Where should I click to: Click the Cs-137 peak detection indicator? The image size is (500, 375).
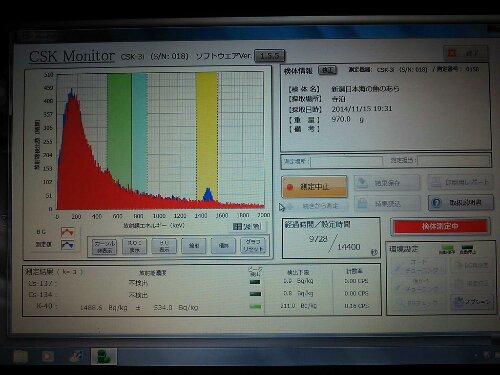(255, 282)
